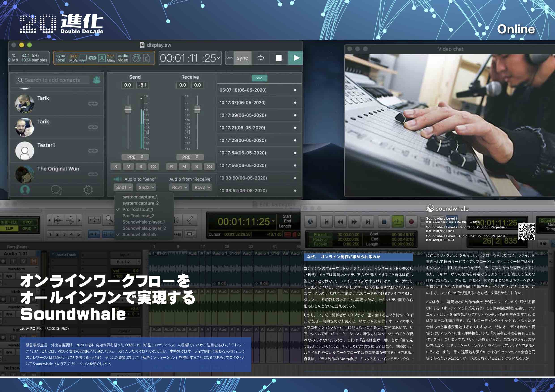Choose system:capture_2 from the popup menu
Image resolution: width=555 pixels, height=392 pixels.
144,203
